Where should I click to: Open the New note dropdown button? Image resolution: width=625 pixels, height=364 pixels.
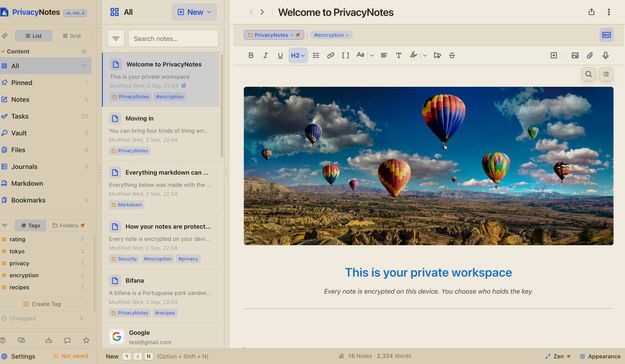pyautogui.click(x=195, y=12)
